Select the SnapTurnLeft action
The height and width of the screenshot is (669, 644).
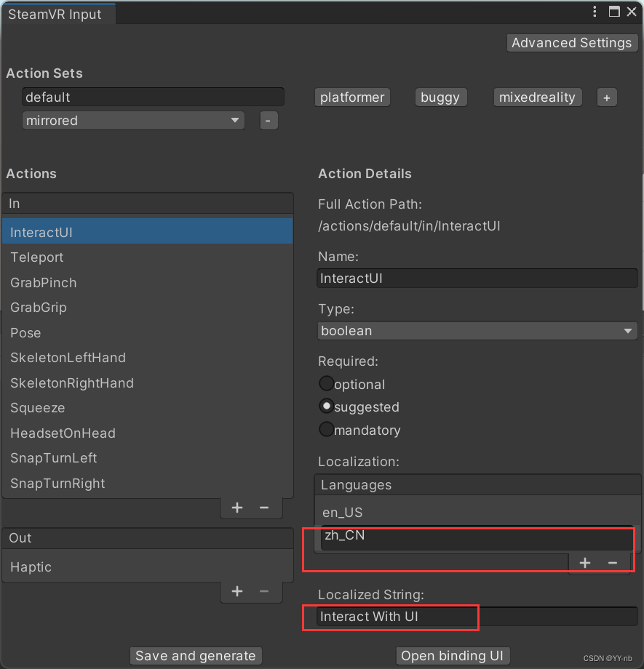click(x=148, y=458)
